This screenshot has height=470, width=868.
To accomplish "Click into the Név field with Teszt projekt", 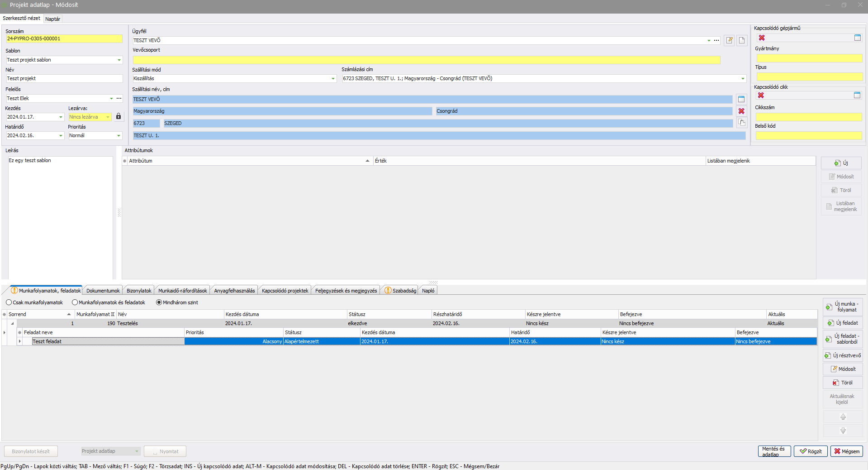I will click(x=63, y=79).
